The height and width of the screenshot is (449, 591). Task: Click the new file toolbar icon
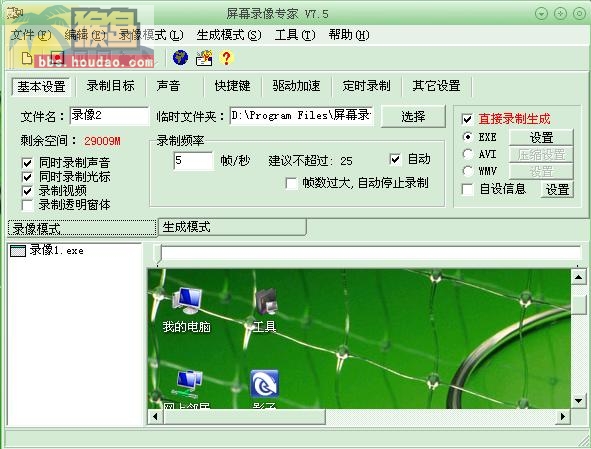tap(26, 58)
